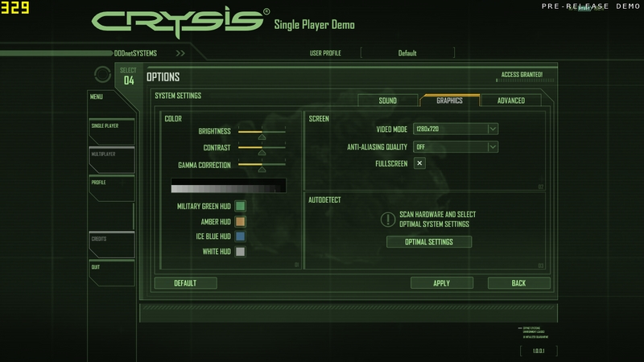Toggle the Fullscreen checkbox

[x=419, y=163]
